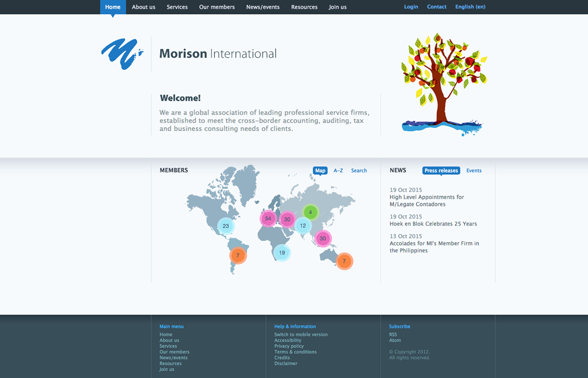Subscribe via RSS link

[393, 334]
